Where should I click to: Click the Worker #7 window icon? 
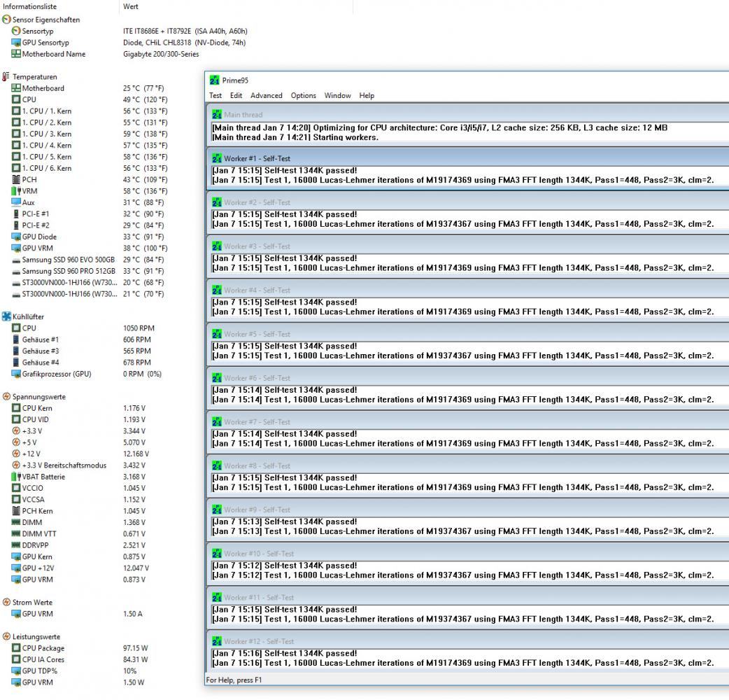pyautogui.click(x=217, y=422)
